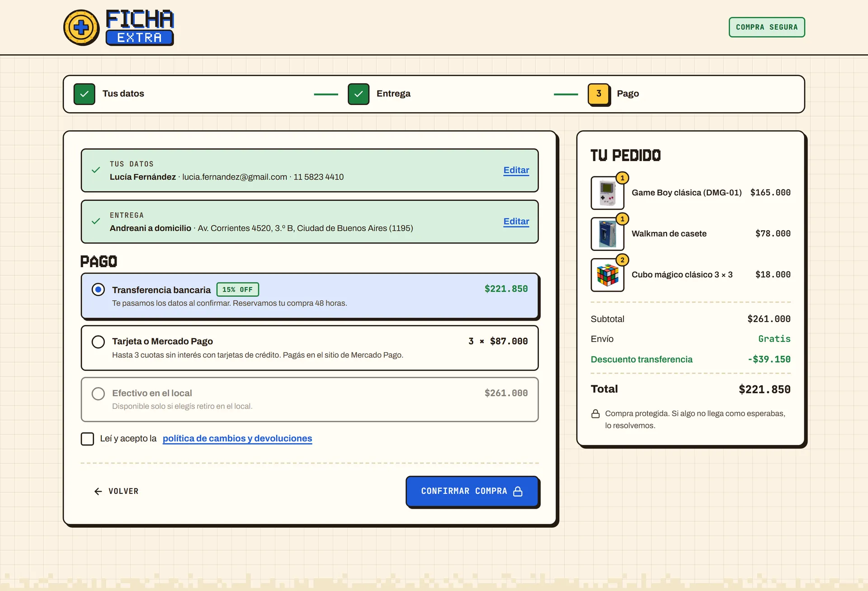Select Efectivo en el local radio button

(98, 393)
